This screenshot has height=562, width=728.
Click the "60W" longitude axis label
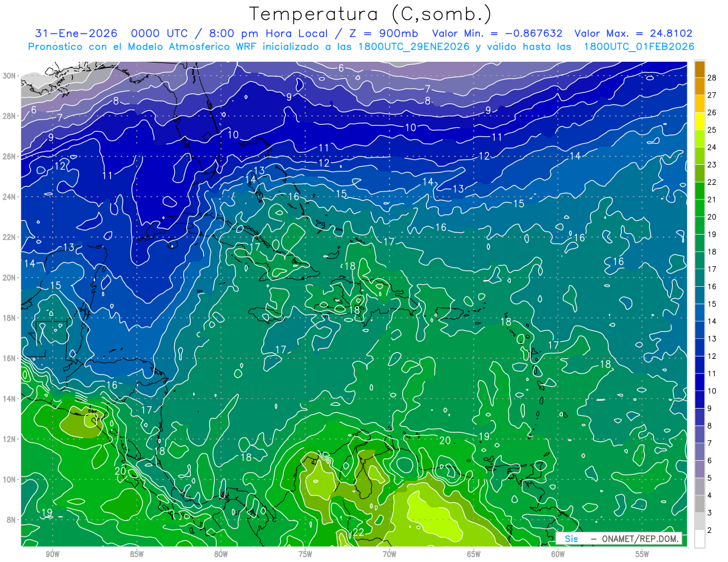pyautogui.click(x=558, y=554)
